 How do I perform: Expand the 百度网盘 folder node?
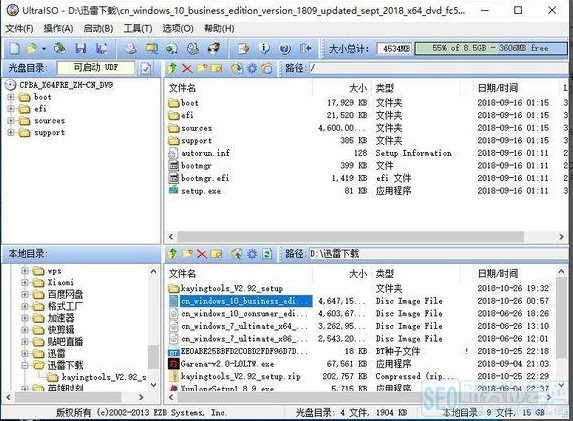click(24, 295)
